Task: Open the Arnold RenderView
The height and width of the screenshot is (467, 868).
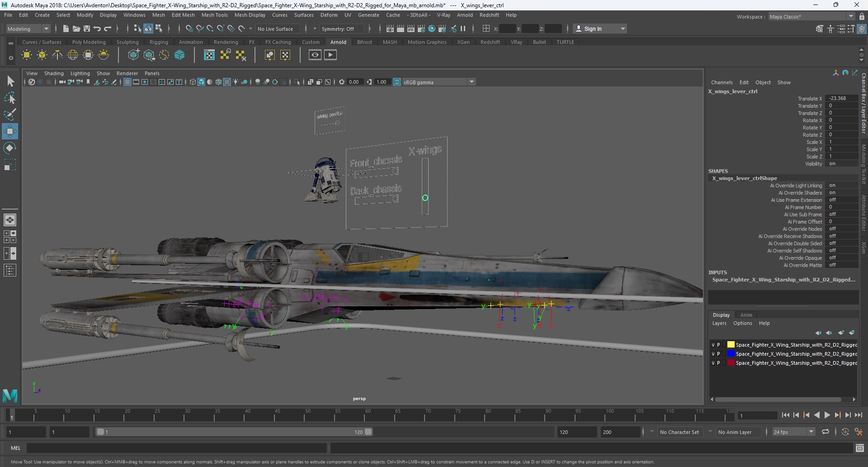Action: pos(315,55)
